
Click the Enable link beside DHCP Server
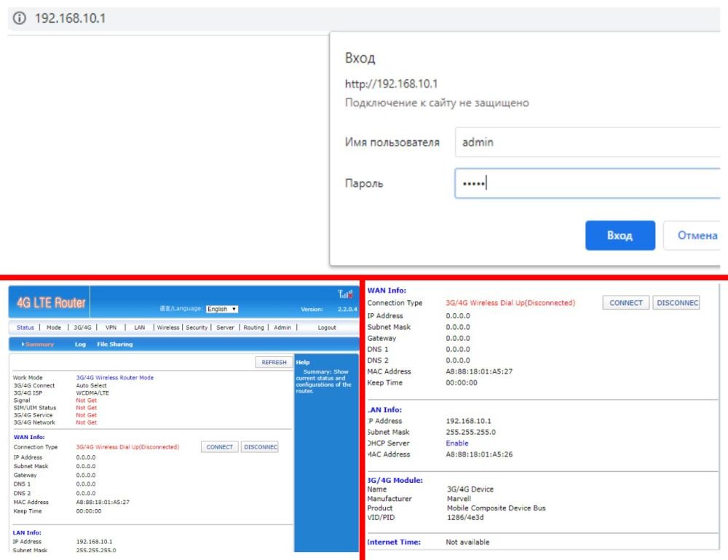(457, 442)
